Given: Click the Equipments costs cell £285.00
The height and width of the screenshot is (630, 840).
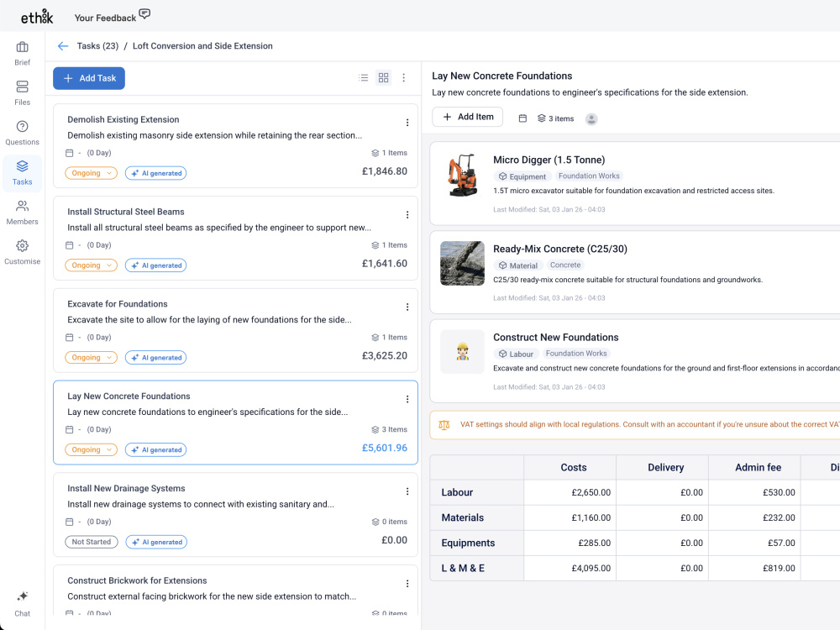Looking at the screenshot, I should tap(570, 543).
